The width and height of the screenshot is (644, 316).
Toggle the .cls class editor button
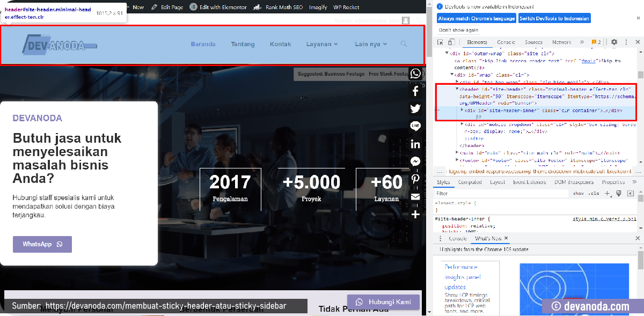click(594, 193)
